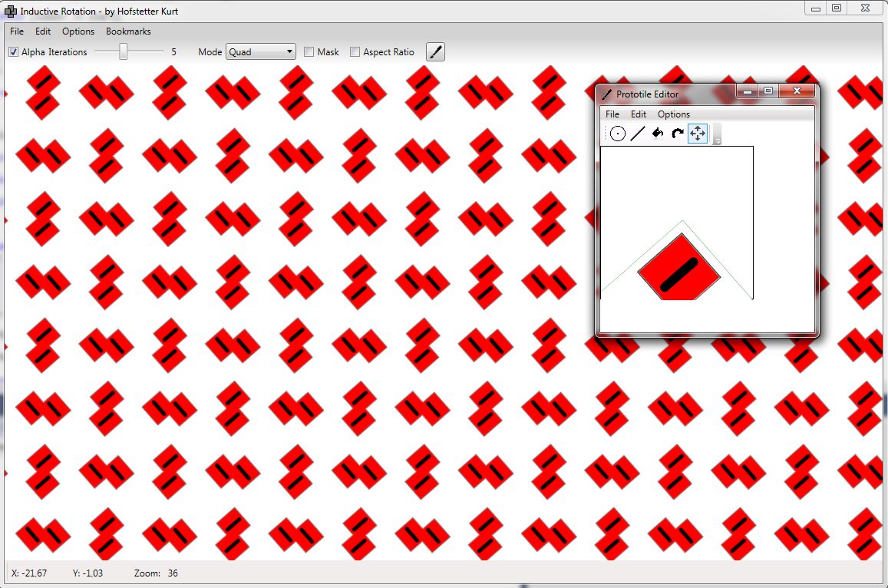Pick the paint bucket fill tool
Viewport: 888px width, 588px height.
coord(658,134)
